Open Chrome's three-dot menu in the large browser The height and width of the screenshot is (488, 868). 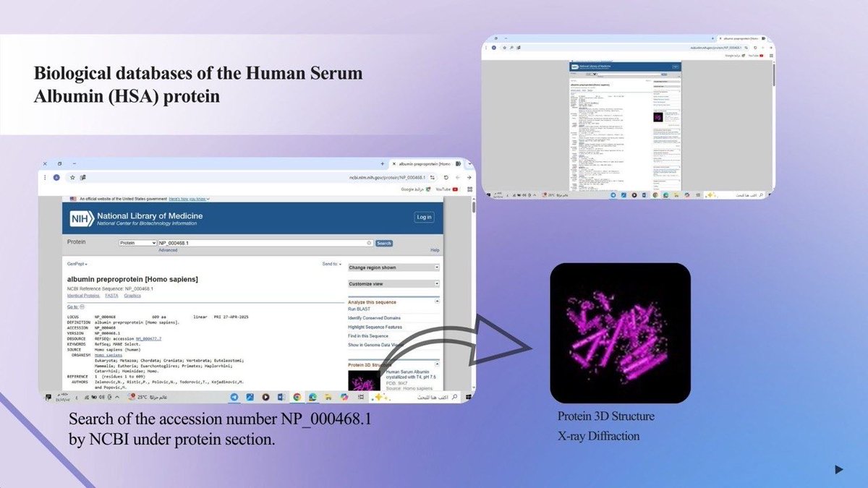click(x=45, y=177)
